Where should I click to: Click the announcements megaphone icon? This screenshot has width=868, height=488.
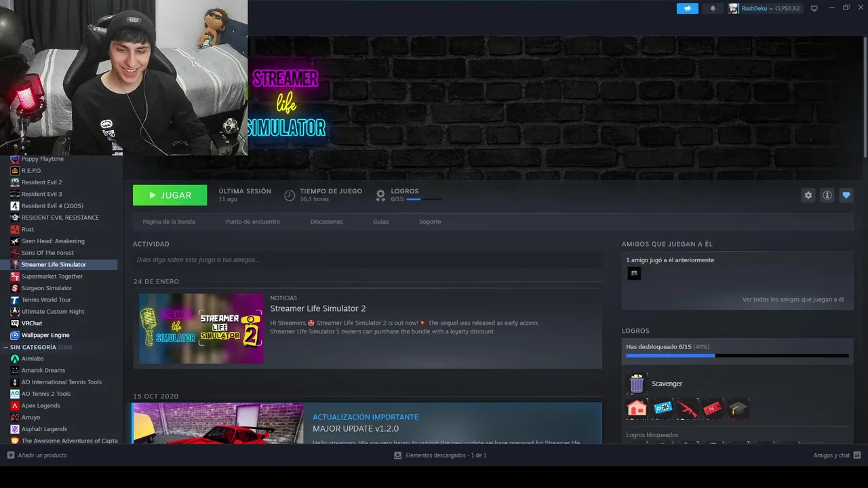pyautogui.click(x=687, y=9)
